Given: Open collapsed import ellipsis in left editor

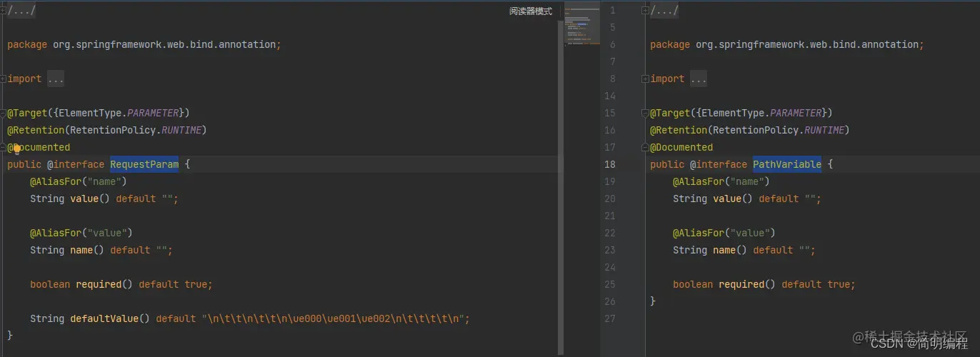Looking at the screenshot, I should (x=56, y=79).
